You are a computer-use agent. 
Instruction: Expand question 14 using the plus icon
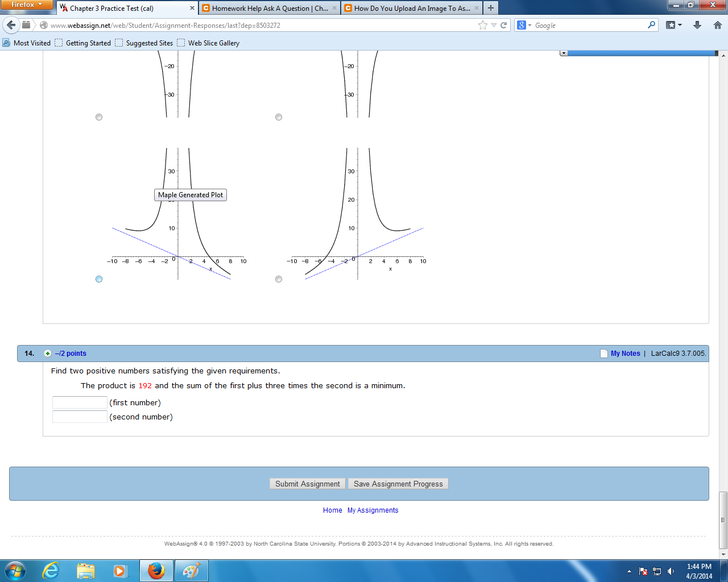click(48, 353)
